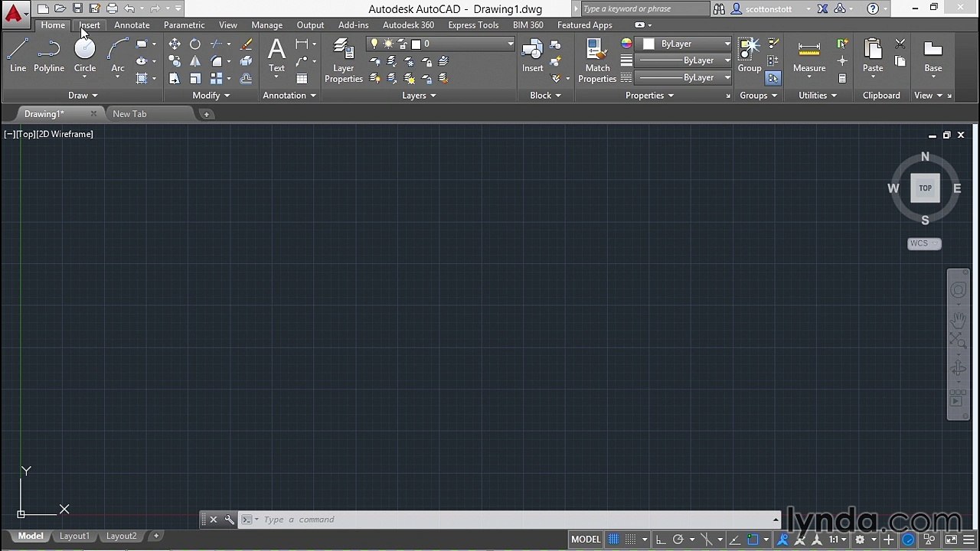Expand the Modify panel

(211, 96)
